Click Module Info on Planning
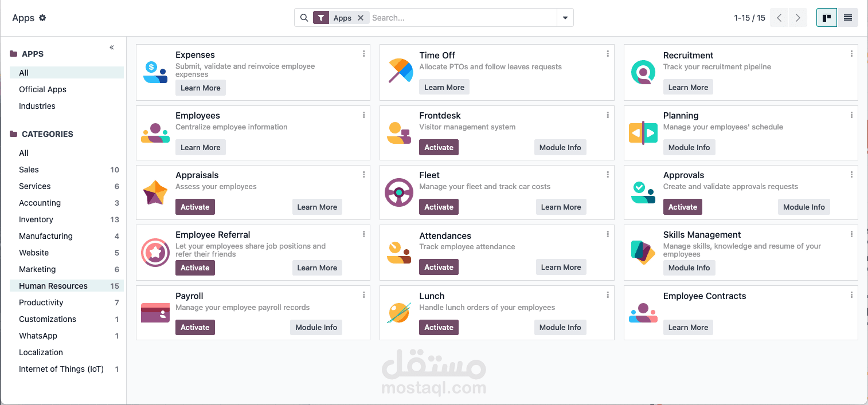The image size is (868, 405). tap(689, 147)
